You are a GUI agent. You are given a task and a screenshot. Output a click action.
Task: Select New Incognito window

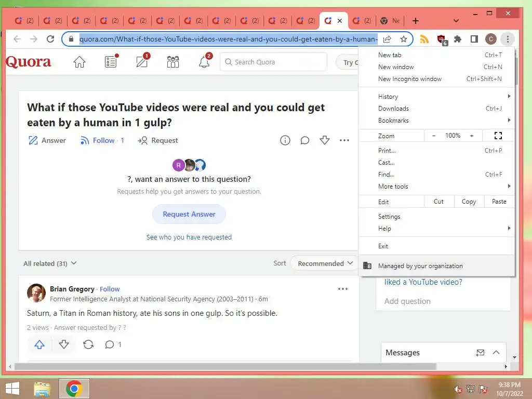(436, 79)
